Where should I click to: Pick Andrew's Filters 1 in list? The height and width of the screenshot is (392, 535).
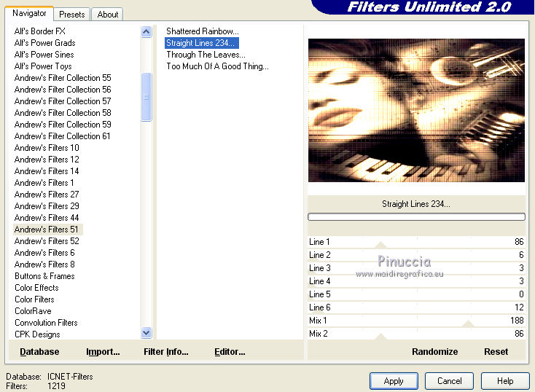pos(44,183)
